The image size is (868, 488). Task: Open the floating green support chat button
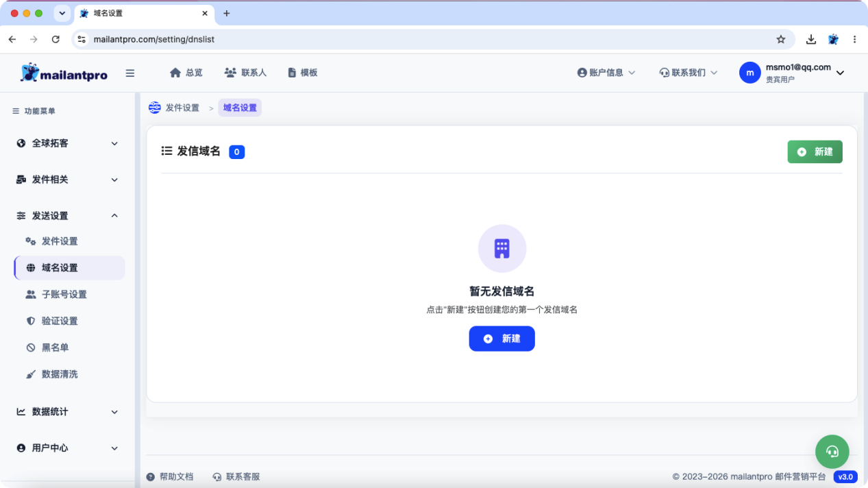point(832,452)
